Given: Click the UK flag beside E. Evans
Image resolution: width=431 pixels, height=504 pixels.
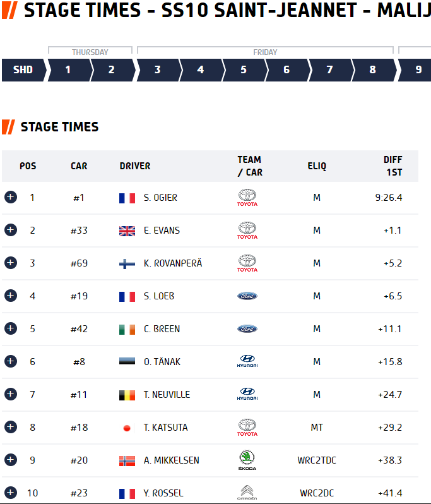Looking at the screenshot, I should [x=127, y=231].
